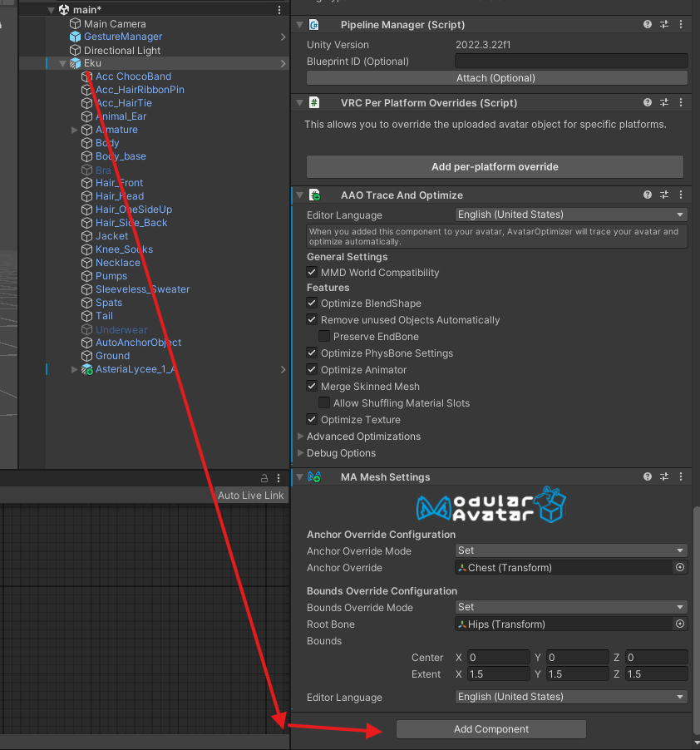Click the Anchor Override object picker icon
Viewport: 700px width, 750px height.
click(x=680, y=568)
